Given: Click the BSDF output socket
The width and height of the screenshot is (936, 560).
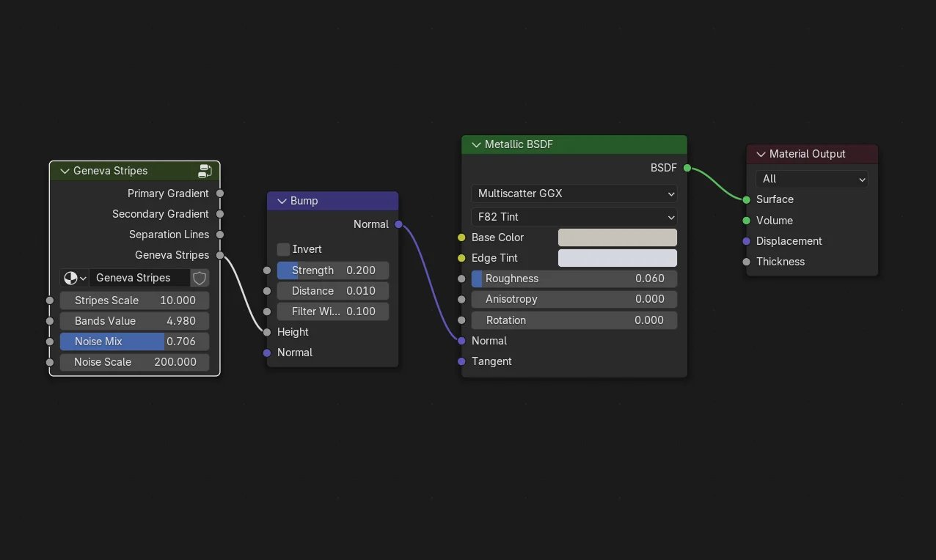Looking at the screenshot, I should [687, 167].
